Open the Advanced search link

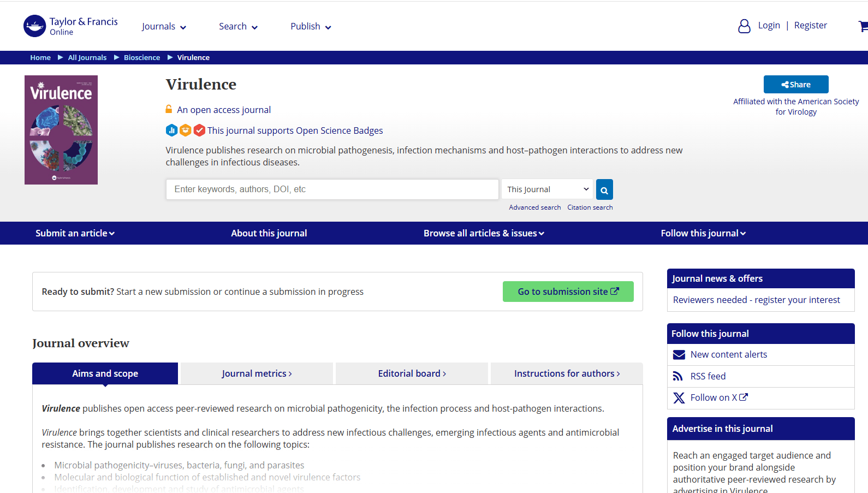point(535,207)
